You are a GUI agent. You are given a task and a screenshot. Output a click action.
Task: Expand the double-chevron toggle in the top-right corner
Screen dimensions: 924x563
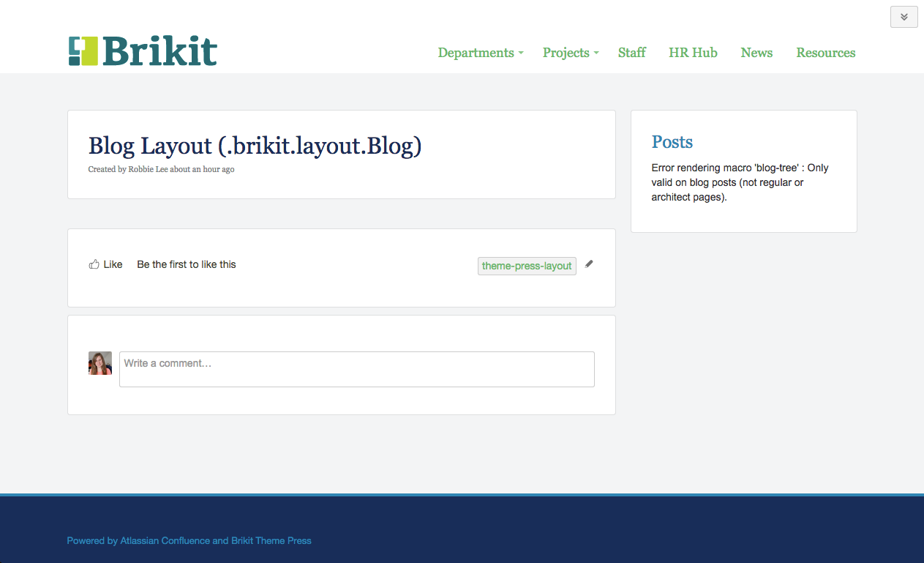pos(904,17)
